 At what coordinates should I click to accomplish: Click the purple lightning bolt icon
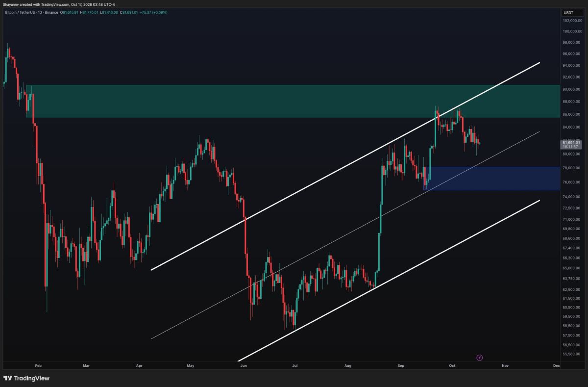coord(479,358)
